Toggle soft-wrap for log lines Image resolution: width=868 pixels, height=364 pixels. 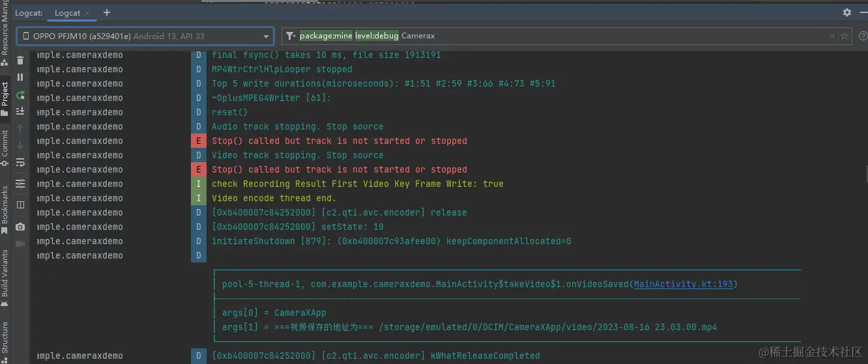tap(20, 162)
